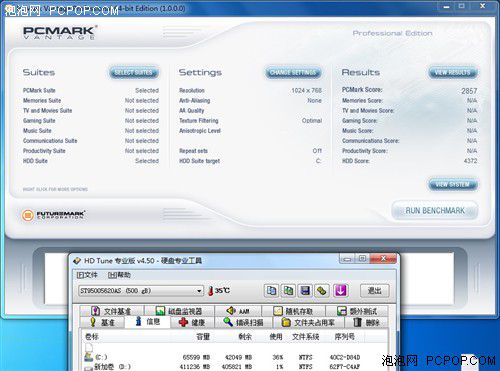This screenshot has height=371, width=500.
Task: Open the drive selector ST95005620AS dropdown
Action: point(141,291)
